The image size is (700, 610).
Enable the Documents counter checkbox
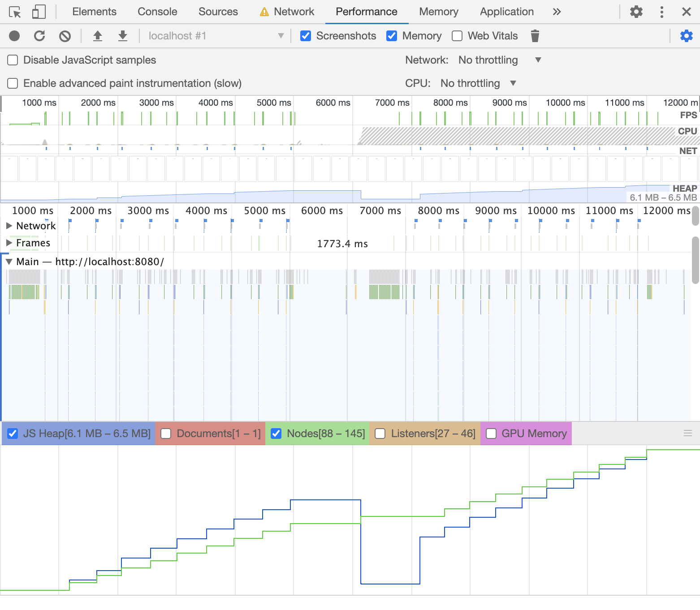166,434
